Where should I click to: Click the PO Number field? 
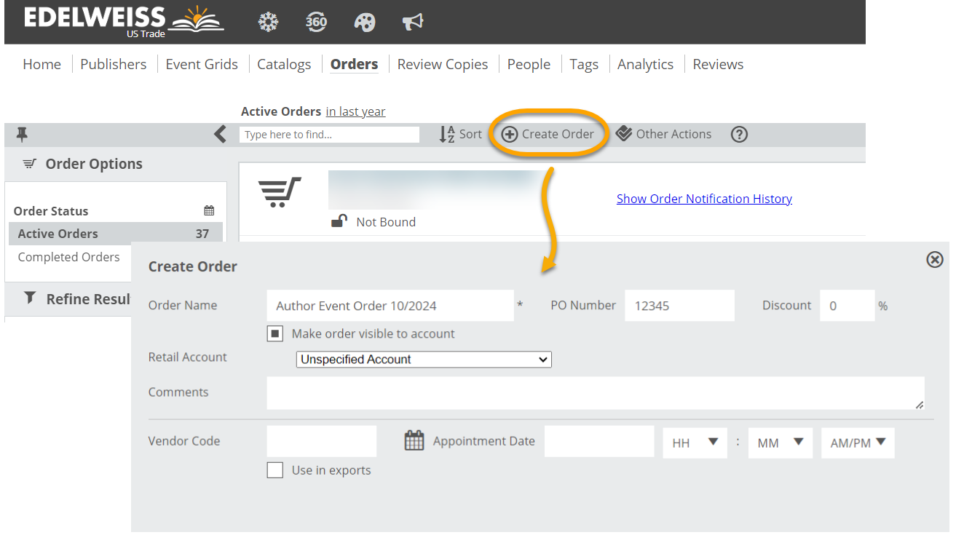pos(679,306)
